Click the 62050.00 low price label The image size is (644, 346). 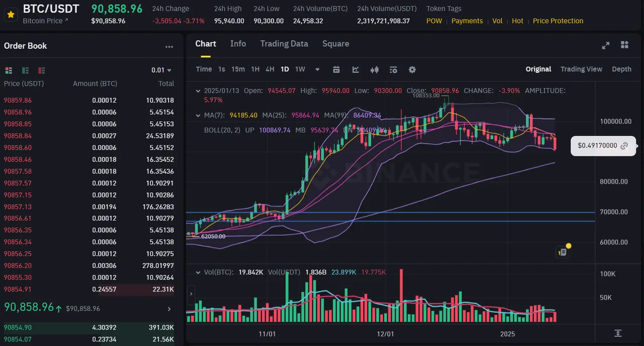[x=213, y=236]
